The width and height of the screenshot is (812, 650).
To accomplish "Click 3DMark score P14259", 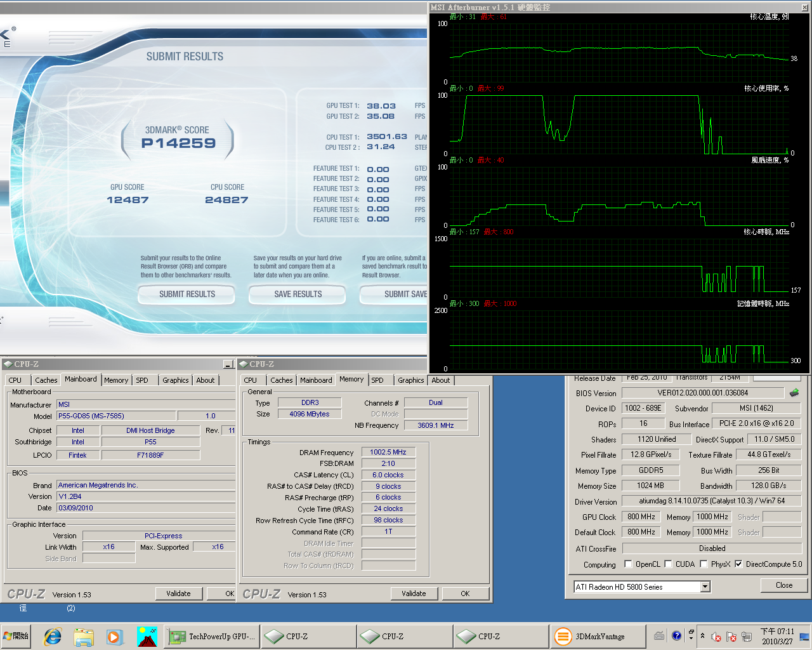I will click(x=178, y=143).
